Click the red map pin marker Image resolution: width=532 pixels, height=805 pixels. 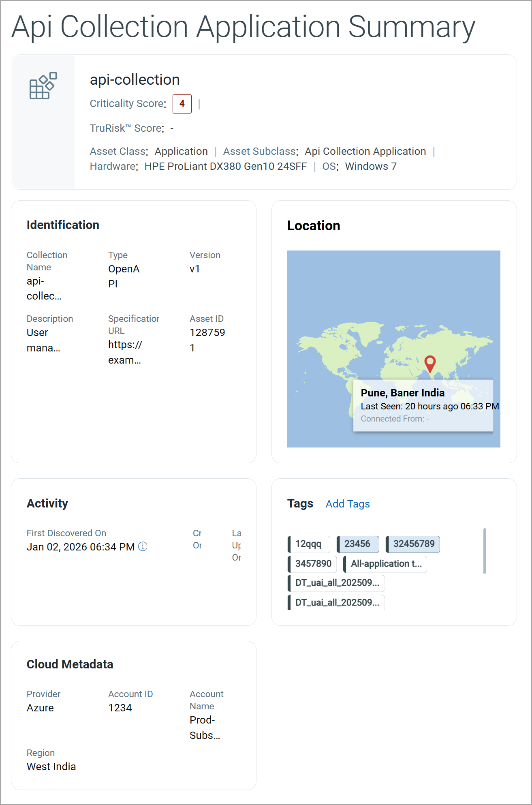click(430, 364)
